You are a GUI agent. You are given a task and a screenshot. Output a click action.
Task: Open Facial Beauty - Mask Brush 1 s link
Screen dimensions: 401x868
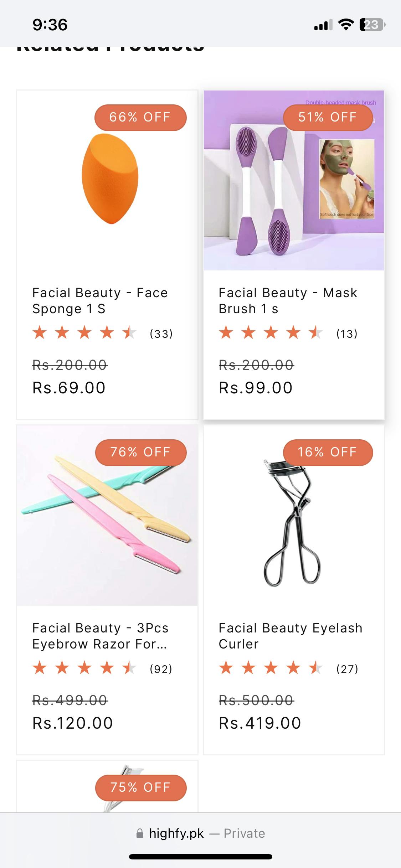click(x=288, y=300)
